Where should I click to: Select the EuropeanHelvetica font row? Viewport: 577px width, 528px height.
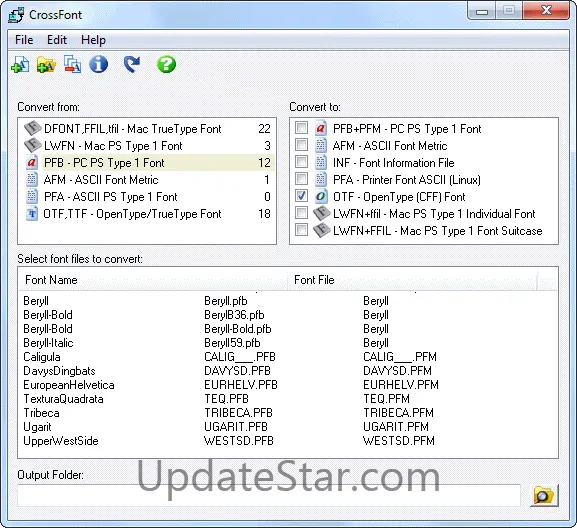pyautogui.click(x=288, y=385)
